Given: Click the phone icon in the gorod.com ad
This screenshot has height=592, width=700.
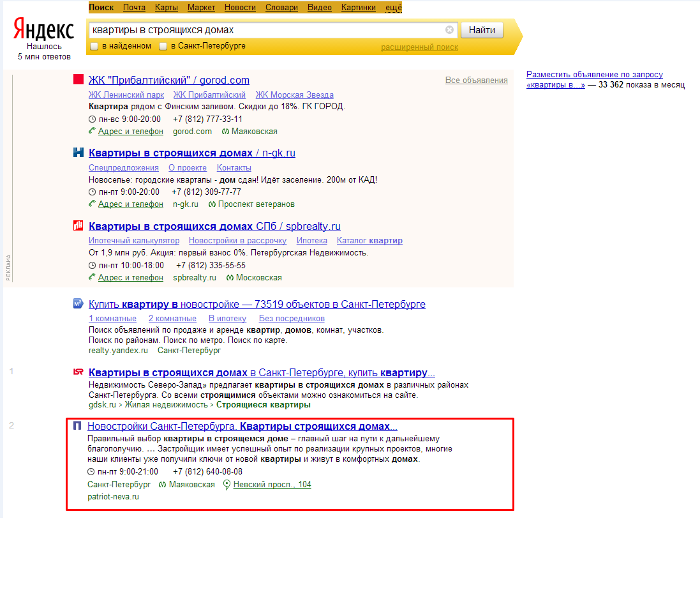Looking at the screenshot, I should (92, 131).
